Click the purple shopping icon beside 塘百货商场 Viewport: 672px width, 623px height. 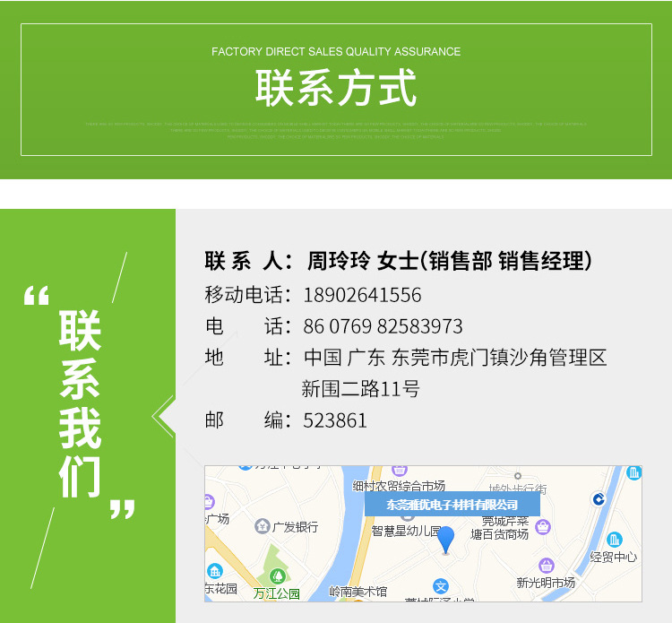coord(543,527)
